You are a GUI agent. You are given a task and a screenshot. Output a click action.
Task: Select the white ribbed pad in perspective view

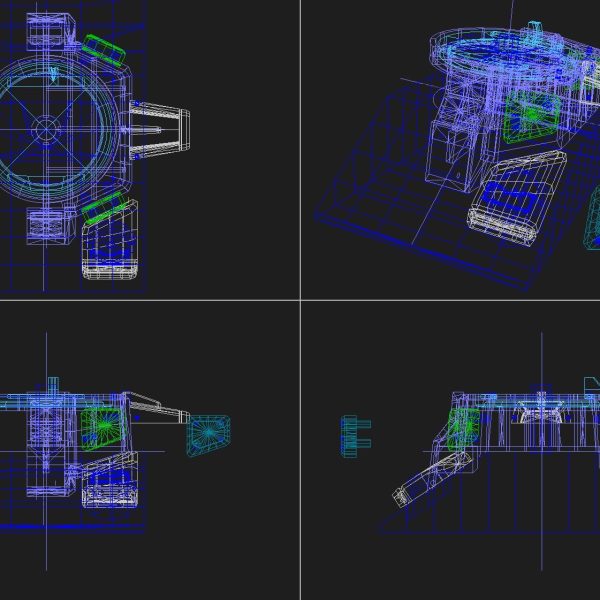tap(517, 197)
